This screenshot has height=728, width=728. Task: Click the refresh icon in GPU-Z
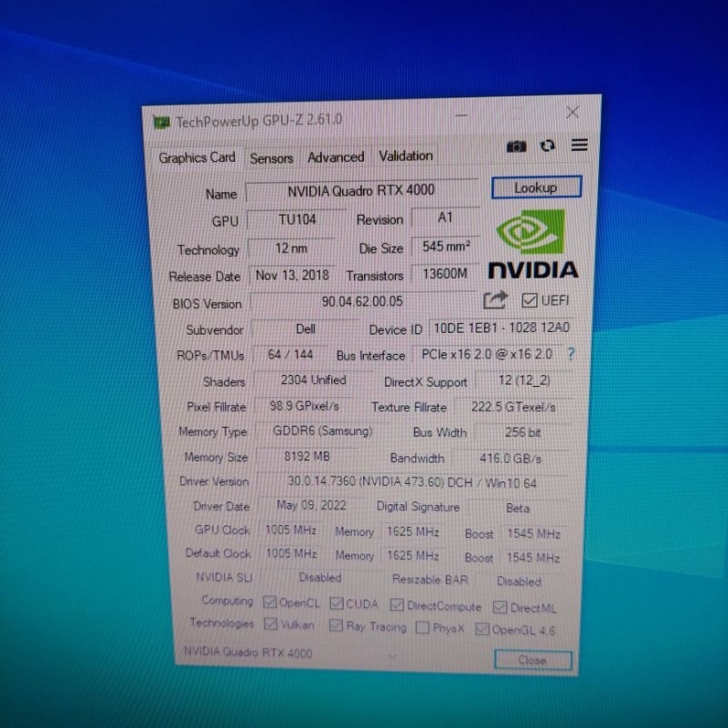click(x=548, y=146)
